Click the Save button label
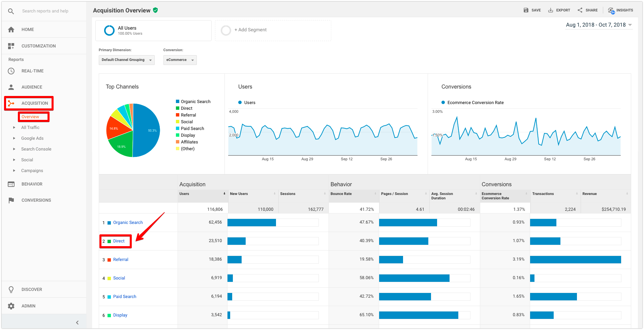This screenshot has width=644, height=330. (536, 10)
